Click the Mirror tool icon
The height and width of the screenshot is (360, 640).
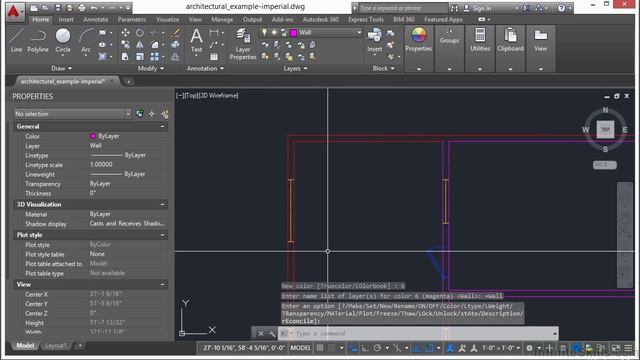pyautogui.click(x=140, y=44)
